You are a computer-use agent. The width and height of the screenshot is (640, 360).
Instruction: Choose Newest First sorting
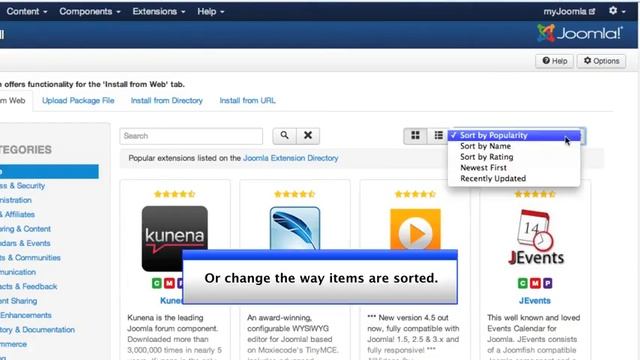point(514,168)
